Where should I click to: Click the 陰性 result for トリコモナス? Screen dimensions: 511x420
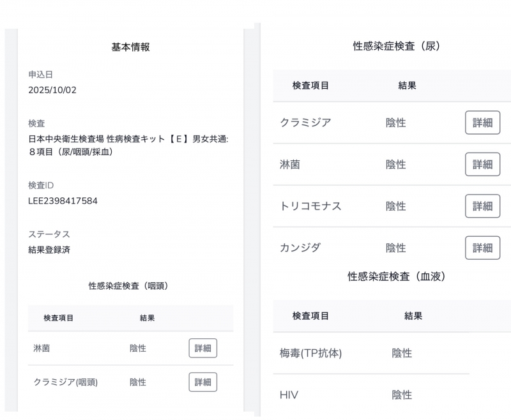click(x=395, y=206)
